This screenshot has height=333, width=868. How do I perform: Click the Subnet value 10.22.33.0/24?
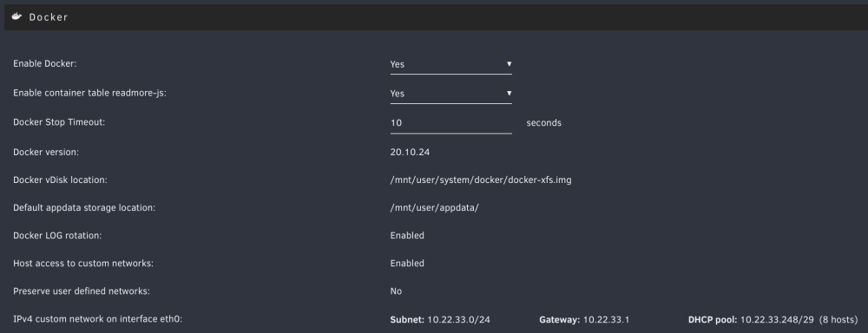pyautogui.click(x=458, y=320)
